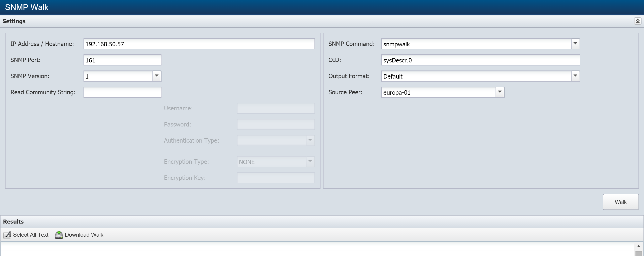The image size is (644, 256).
Task: Click the SNMP Version combo box value
Action: pos(118,76)
